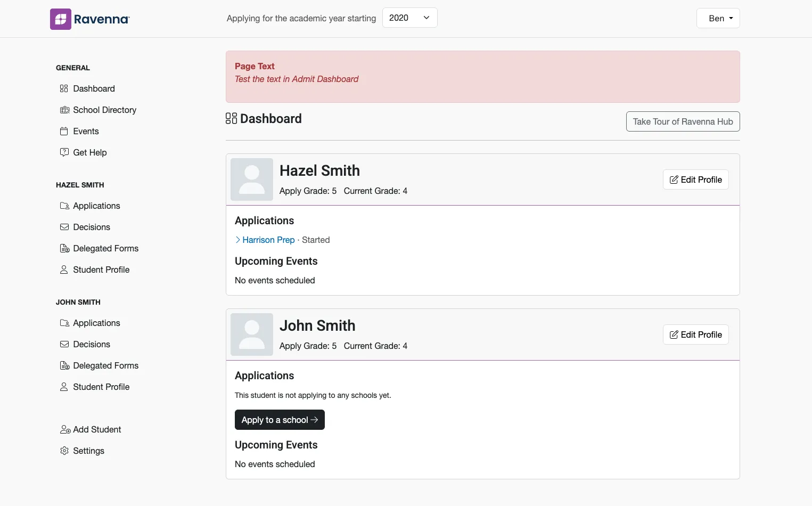Click the Add Student person-plus icon
This screenshot has height=506, width=812.
[64, 429]
